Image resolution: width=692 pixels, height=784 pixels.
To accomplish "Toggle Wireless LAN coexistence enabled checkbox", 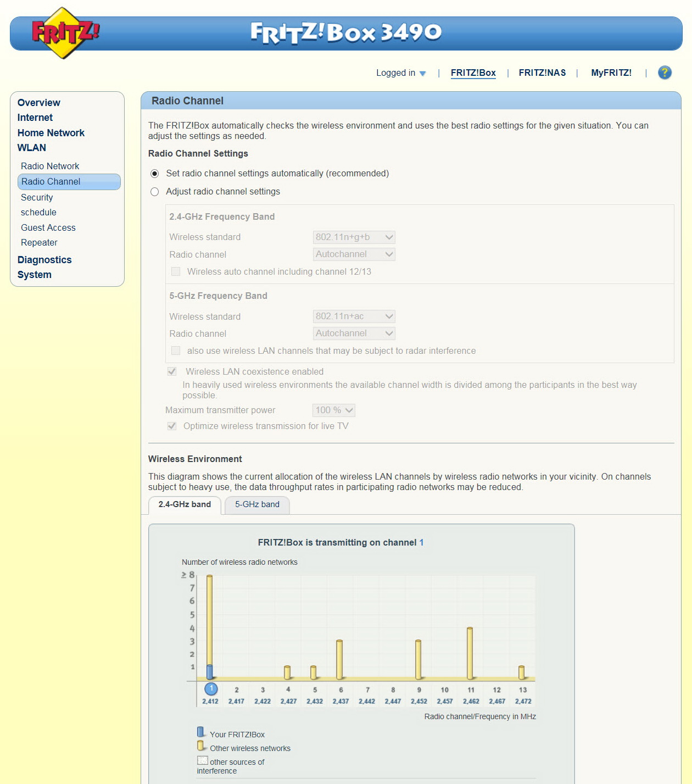I will 172,372.
